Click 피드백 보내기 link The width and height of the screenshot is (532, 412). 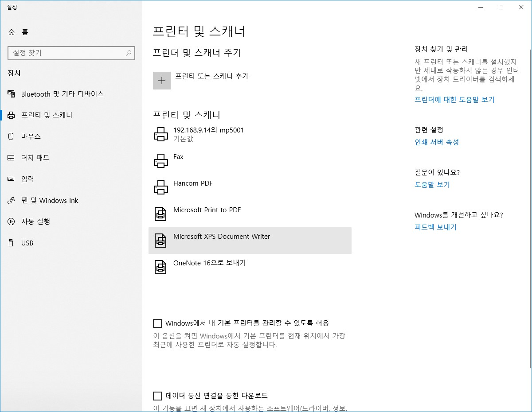435,227
